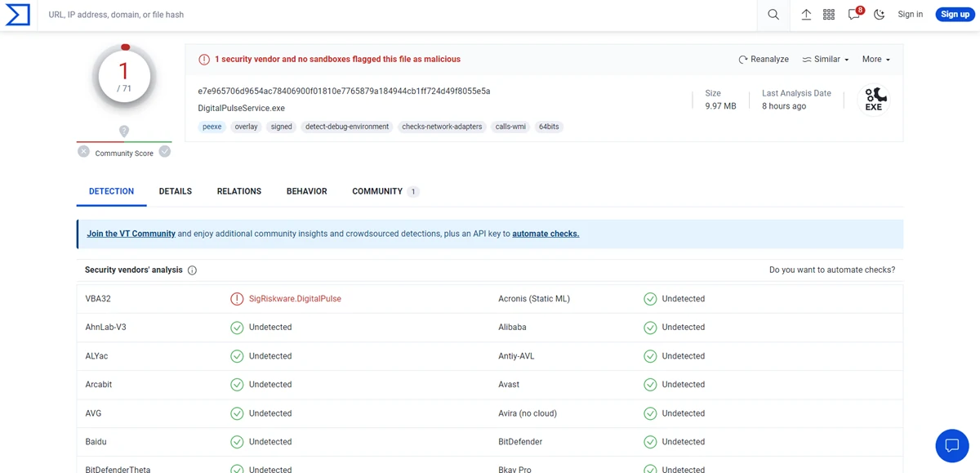The height and width of the screenshot is (473, 980).
Task: Select the 64bits tag
Action: pos(549,127)
